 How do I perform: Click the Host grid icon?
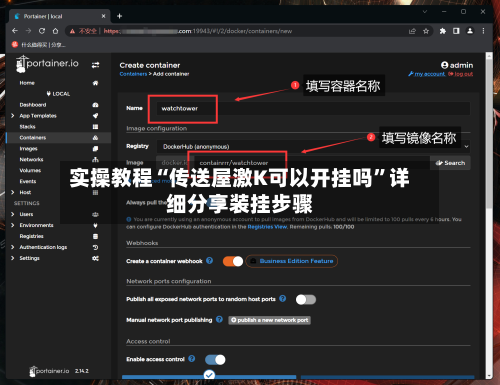(95, 192)
